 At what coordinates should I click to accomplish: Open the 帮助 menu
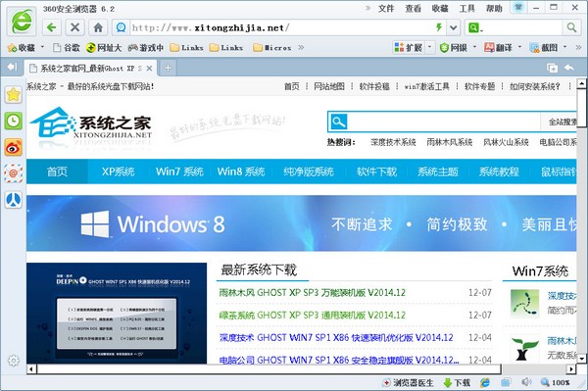494,8
